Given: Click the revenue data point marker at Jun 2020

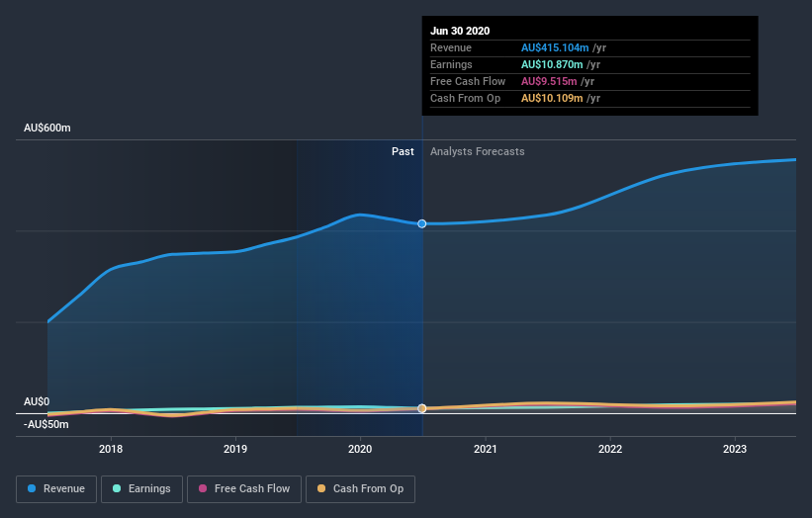Looking at the screenshot, I should [422, 223].
